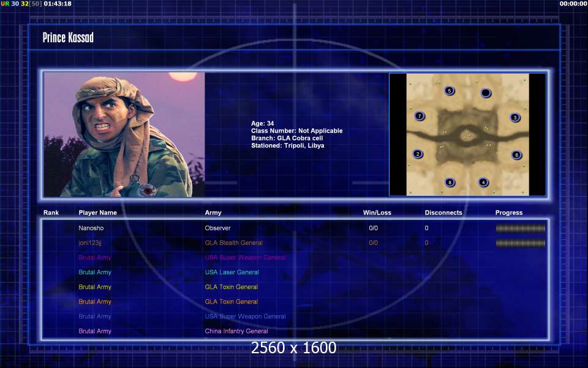588x368 pixels.
Task: Click the GLA Stealth General entry
Action: tap(233, 243)
